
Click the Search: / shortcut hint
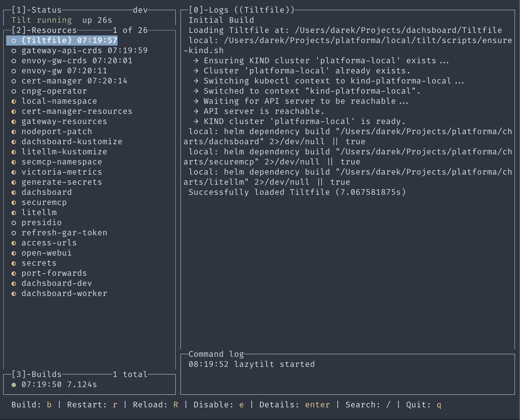[x=368, y=405]
